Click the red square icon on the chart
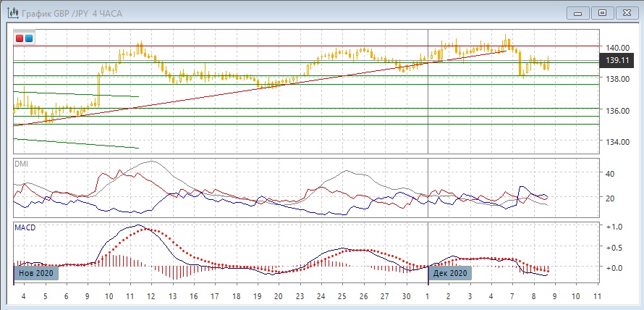The height and width of the screenshot is (310, 644). [x=20, y=38]
